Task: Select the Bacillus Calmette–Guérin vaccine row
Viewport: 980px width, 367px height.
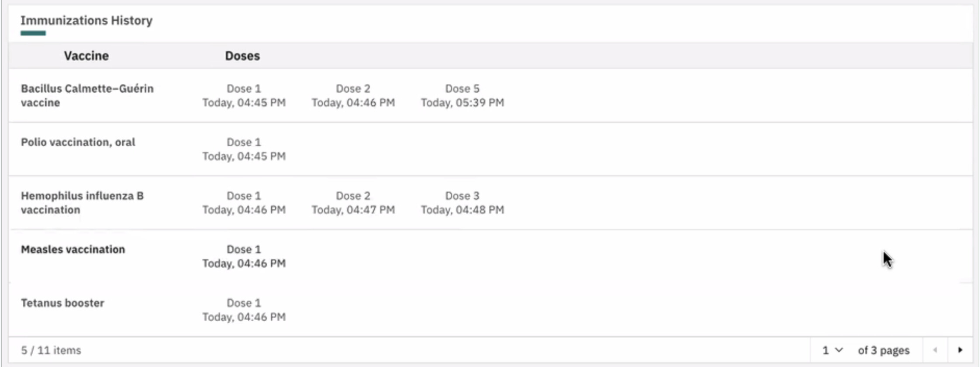Action: click(490, 96)
